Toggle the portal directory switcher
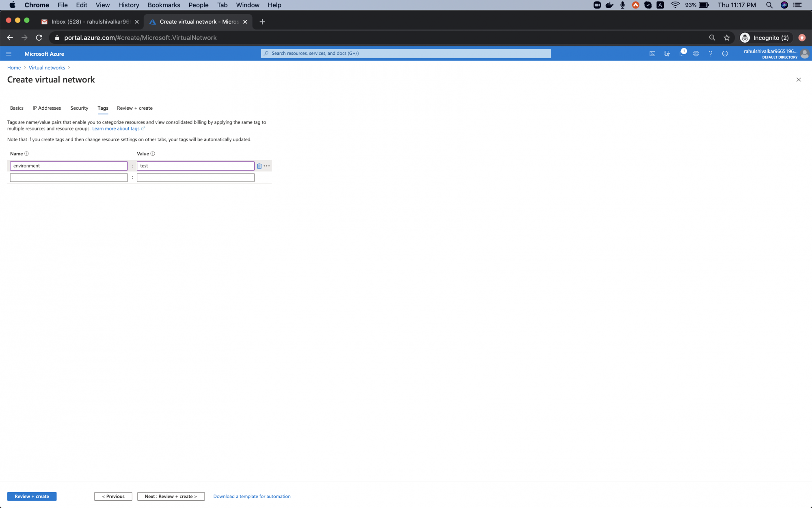 [x=667, y=53]
